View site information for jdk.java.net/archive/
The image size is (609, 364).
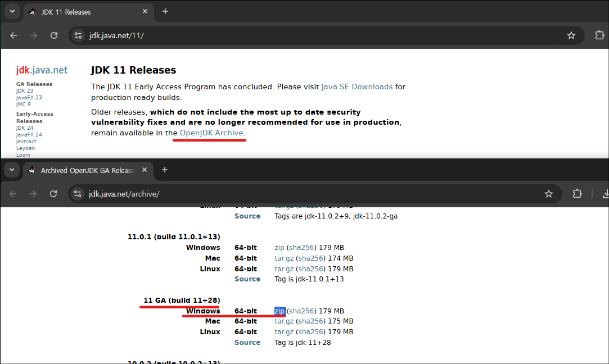point(78,194)
